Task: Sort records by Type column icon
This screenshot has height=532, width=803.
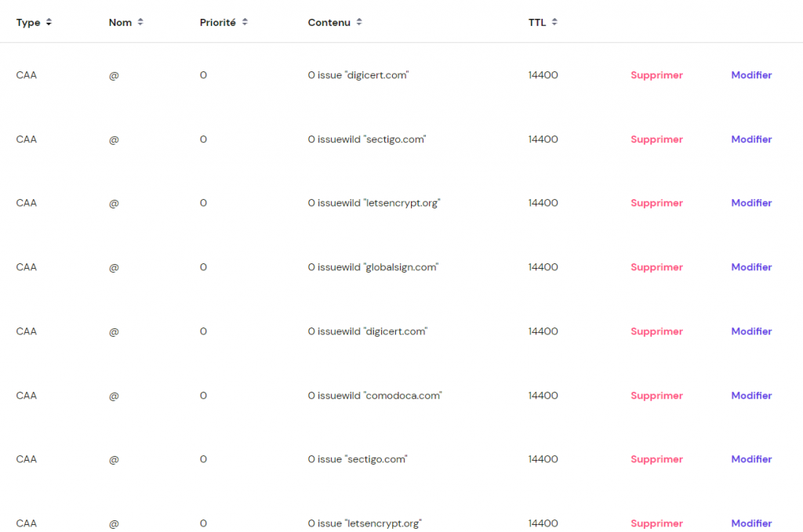Action: tap(49, 23)
